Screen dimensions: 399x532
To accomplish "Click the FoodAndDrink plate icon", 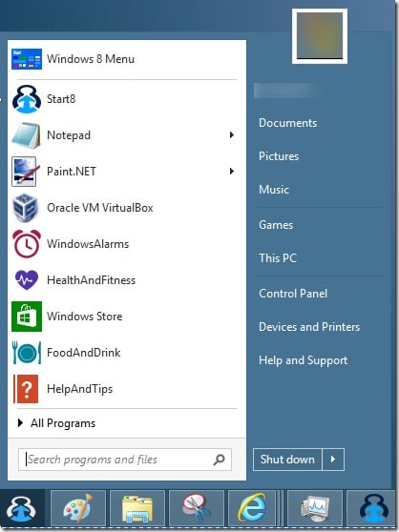I will 27,353.
